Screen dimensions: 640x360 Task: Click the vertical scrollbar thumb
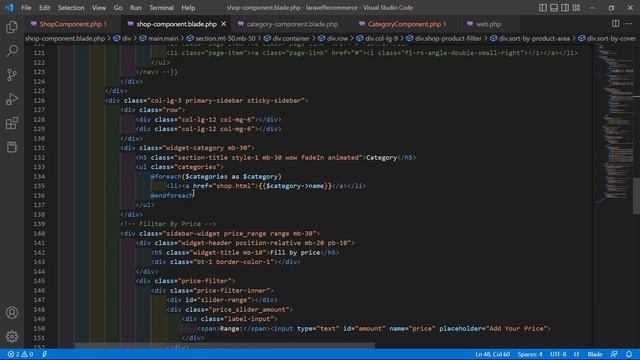click(636, 195)
